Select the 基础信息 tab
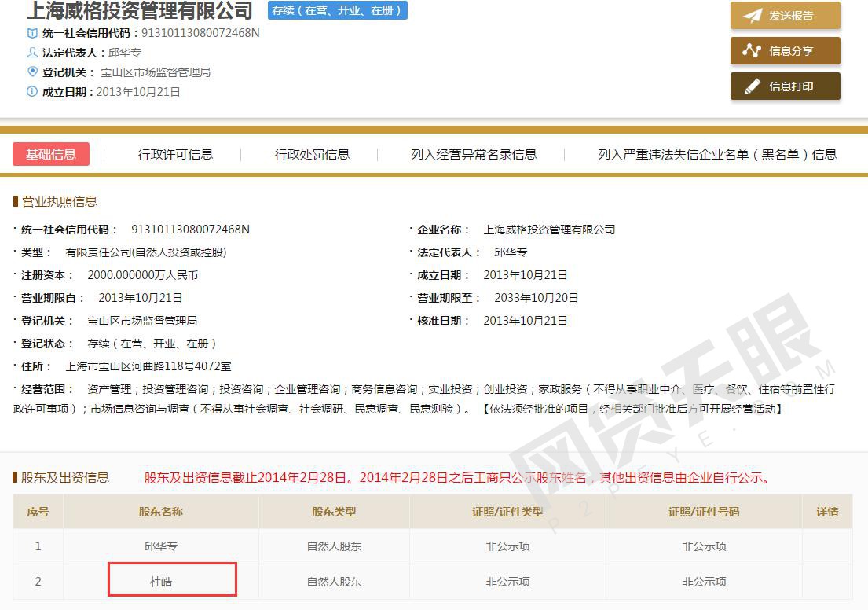Image resolution: width=868 pixels, height=610 pixels. point(51,154)
